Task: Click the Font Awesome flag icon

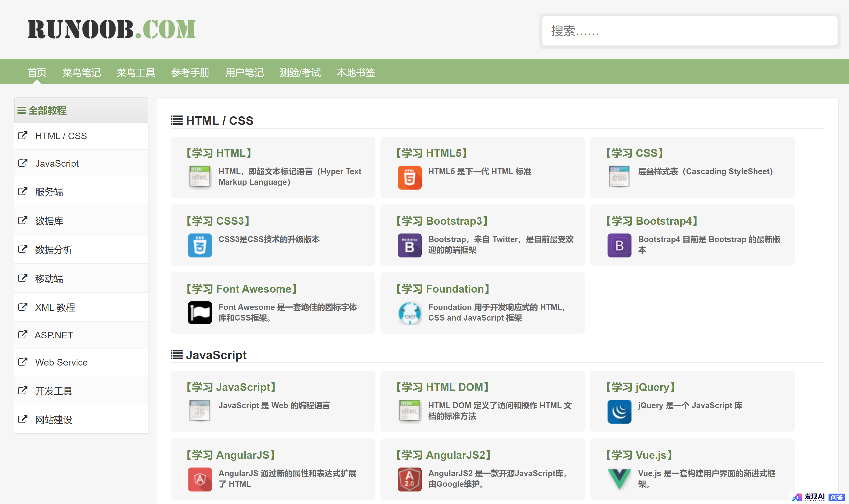Action: (200, 313)
